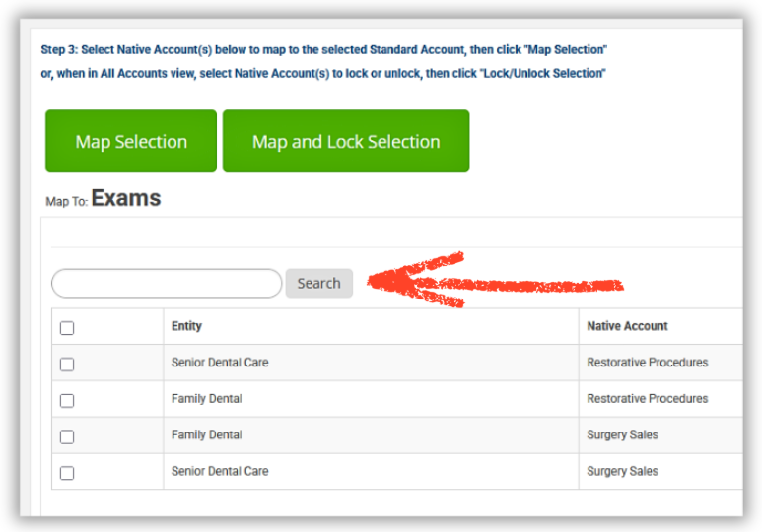Click the Search button
Viewport: 762px width, 532px height.
[318, 284]
